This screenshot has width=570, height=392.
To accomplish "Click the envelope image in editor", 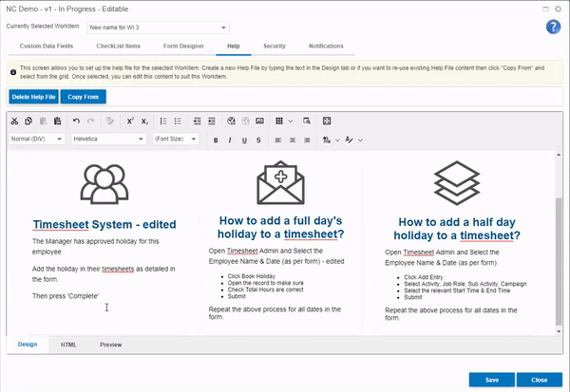I will (280, 183).
